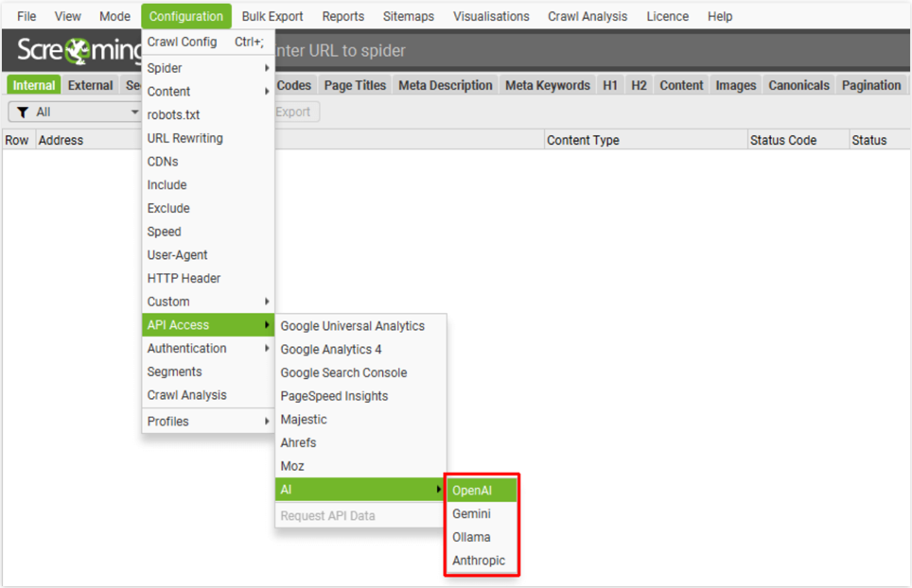Select Include menu entry
The height and width of the screenshot is (588, 912).
pyautogui.click(x=207, y=184)
